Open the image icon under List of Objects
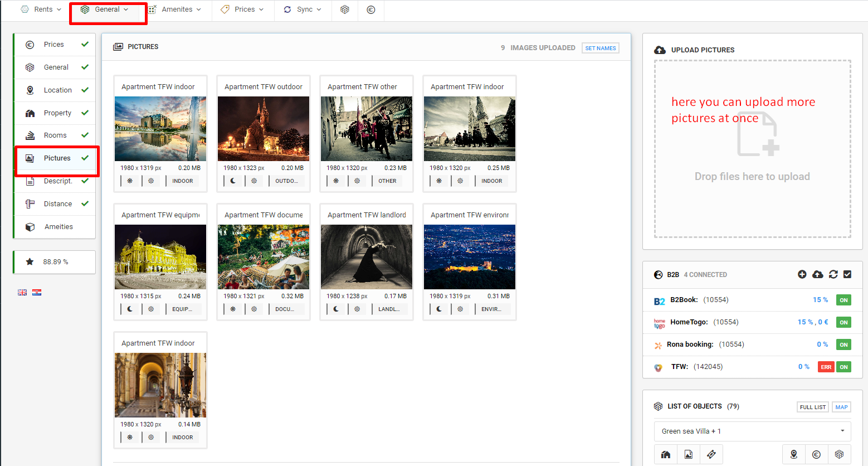Image resolution: width=868 pixels, height=466 pixels. click(689, 454)
